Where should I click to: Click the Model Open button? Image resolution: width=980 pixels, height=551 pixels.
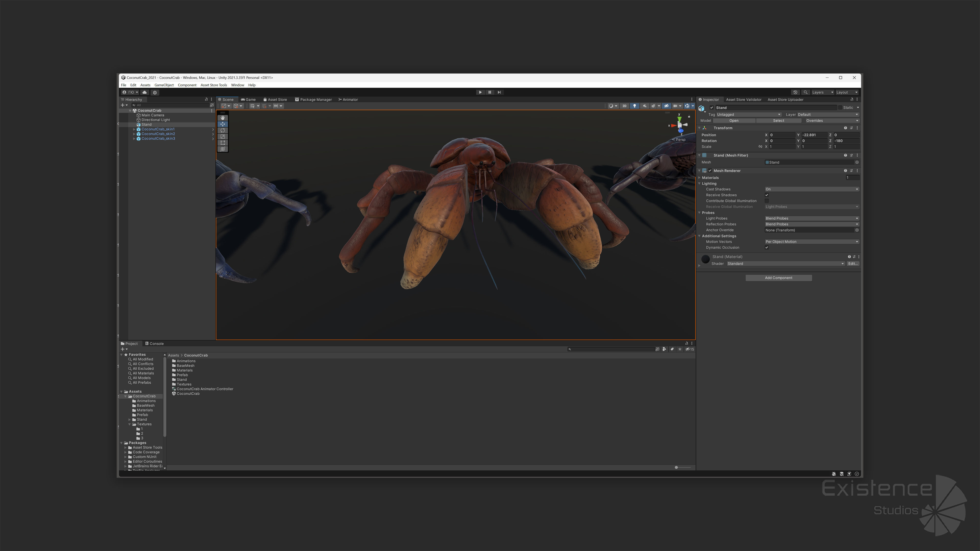pos(734,121)
